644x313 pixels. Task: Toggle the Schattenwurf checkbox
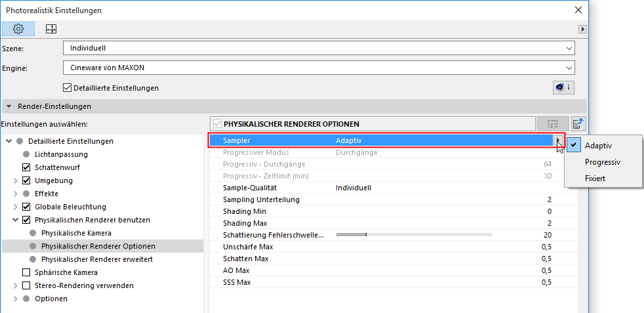click(26, 167)
